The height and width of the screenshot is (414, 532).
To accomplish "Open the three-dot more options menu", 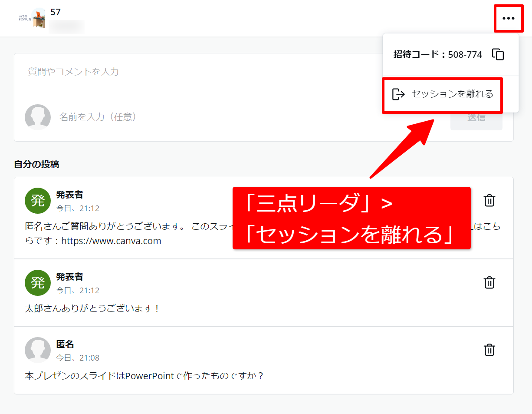I will pyautogui.click(x=508, y=18).
